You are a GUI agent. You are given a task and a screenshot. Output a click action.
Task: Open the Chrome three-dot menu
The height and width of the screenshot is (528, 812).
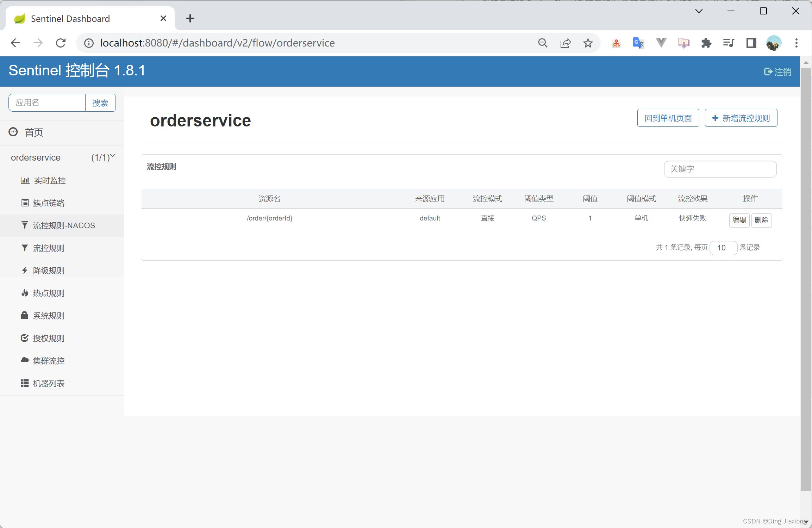click(x=797, y=43)
